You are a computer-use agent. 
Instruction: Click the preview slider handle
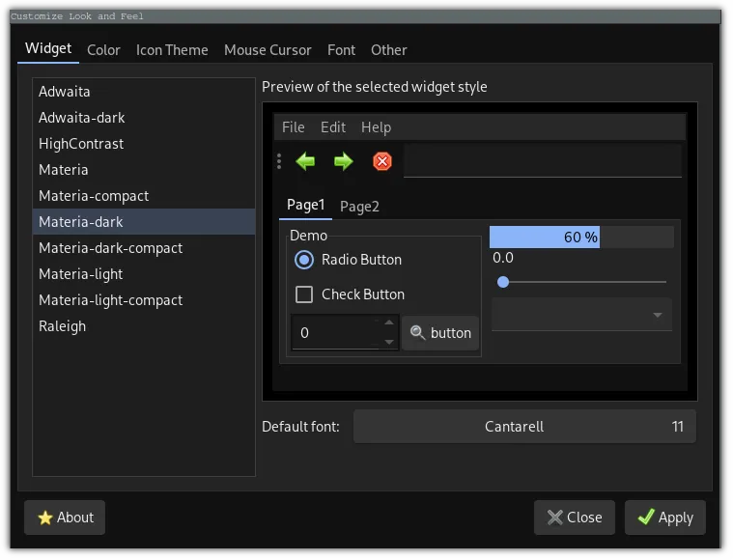click(503, 282)
